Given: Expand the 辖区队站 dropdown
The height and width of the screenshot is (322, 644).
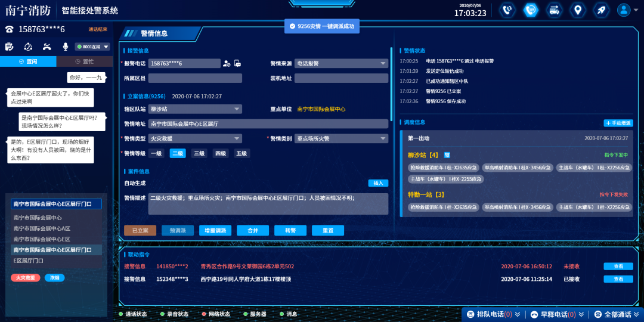Looking at the screenshot, I should coord(196,109).
